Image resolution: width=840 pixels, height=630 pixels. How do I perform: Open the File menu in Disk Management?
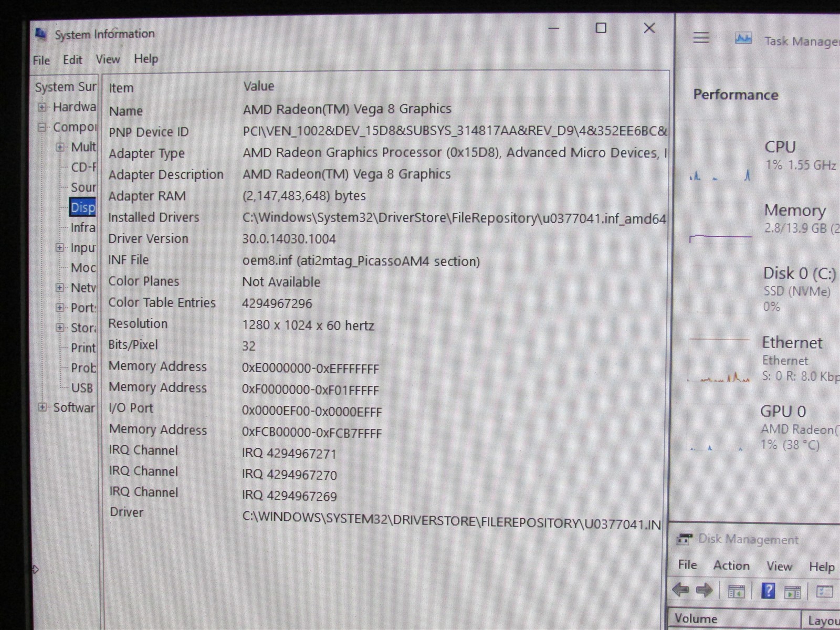point(687,565)
